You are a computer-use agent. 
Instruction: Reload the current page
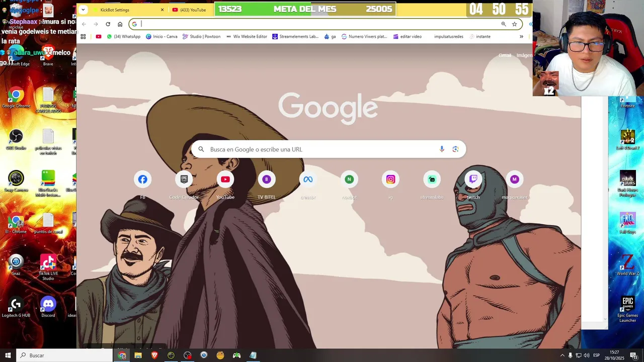click(x=108, y=24)
